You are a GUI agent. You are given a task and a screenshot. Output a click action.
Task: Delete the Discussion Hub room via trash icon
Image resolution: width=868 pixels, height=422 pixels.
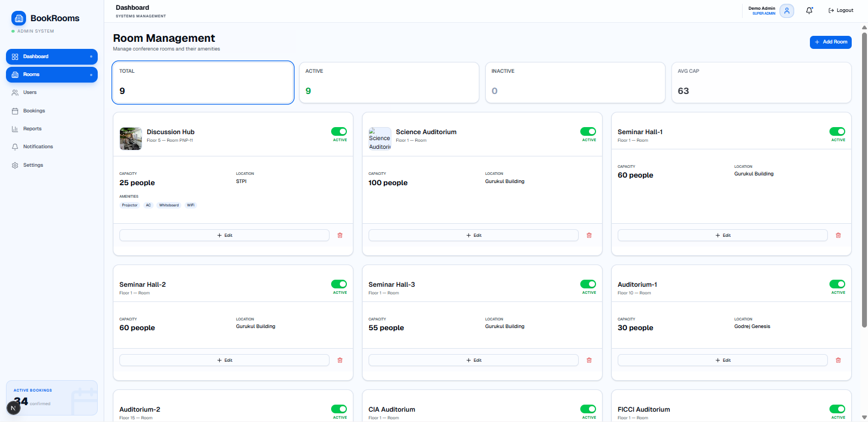tap(340, 235)
